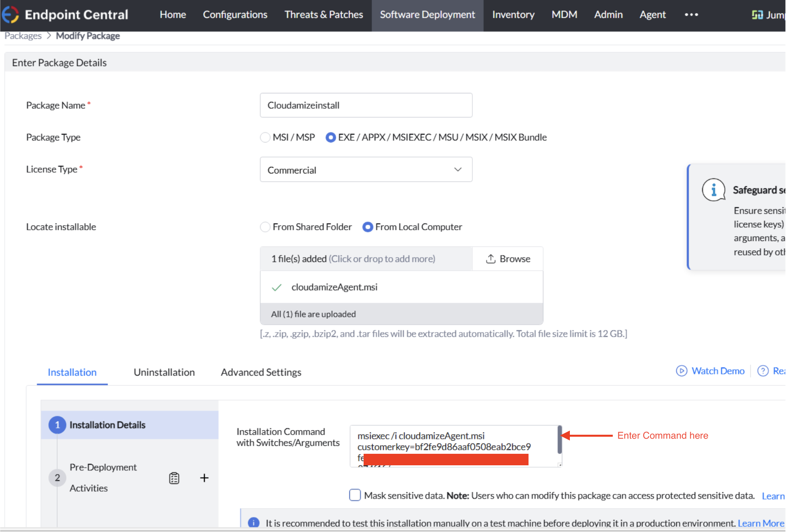
Task: Add a Pre-Deployment activity with plus icon
Action: tap(204, 478)
